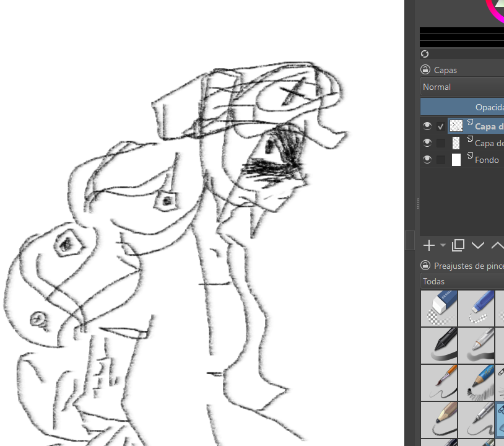Move the layer up with the up chevron
Screen dimensions: 504x446
[498, 246]
